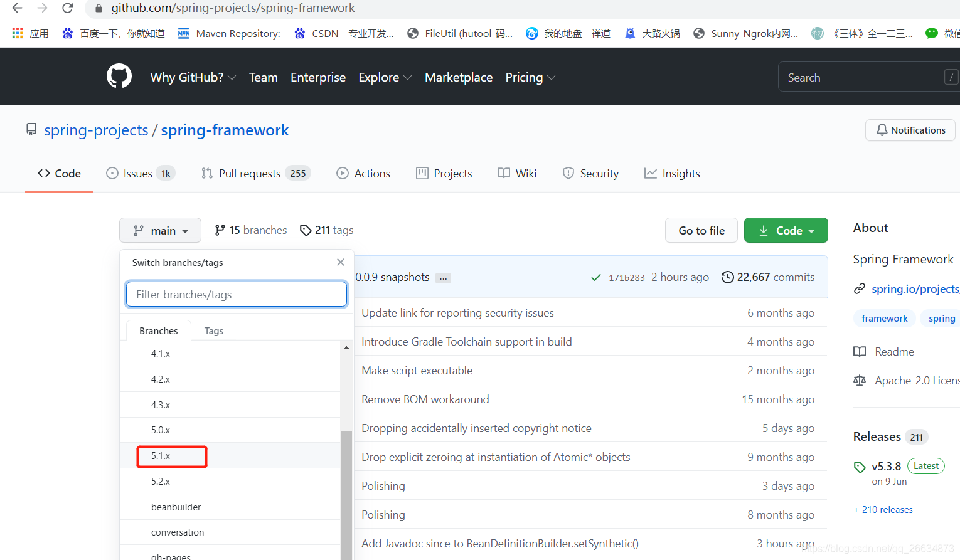
Task: Click the spring-projects owner link
Action: click(x=96, y=130)
